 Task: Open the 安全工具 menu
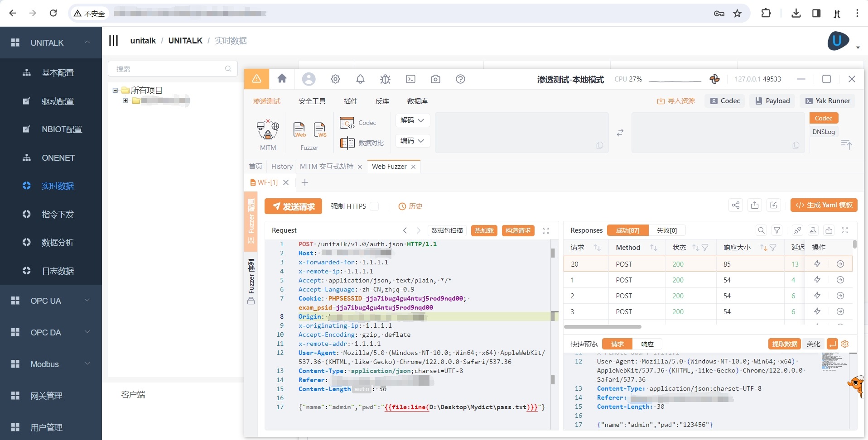[312, 101]
